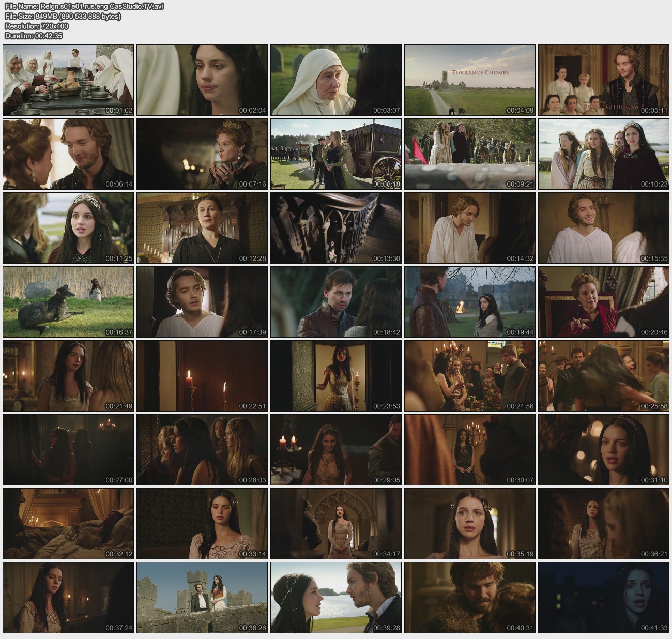Open the red-dressed woman frame at 00:20:46

[604, 302]
